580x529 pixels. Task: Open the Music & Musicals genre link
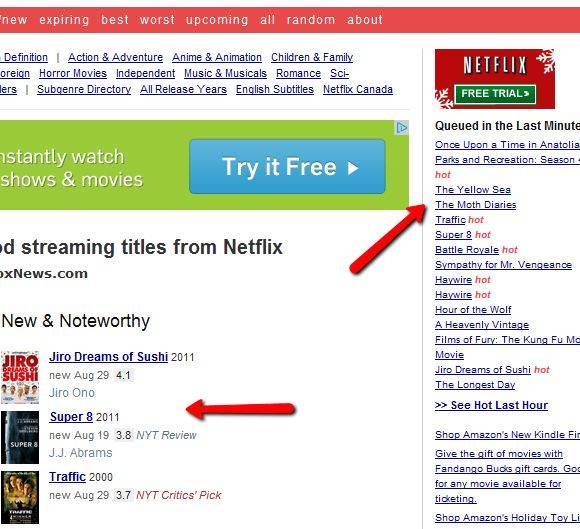coord(225,73)
